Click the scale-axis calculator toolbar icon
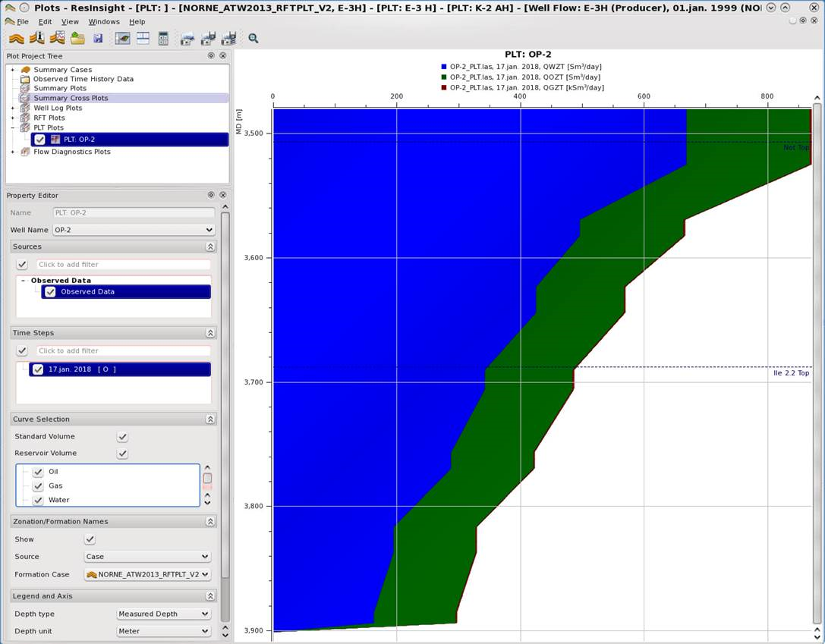This screenshot has height=644, width=825. pyautogui.click(x=163, y=37)
